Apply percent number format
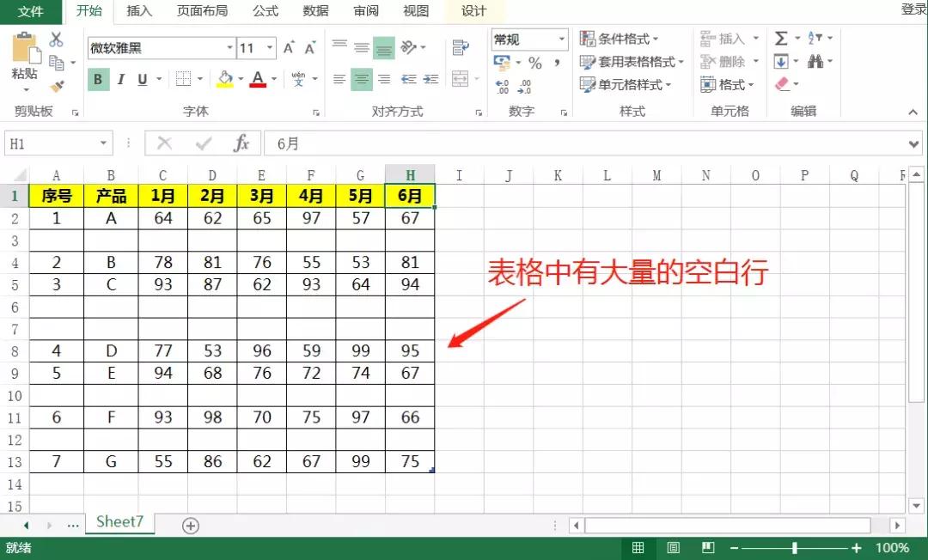 tap(534, 62)
